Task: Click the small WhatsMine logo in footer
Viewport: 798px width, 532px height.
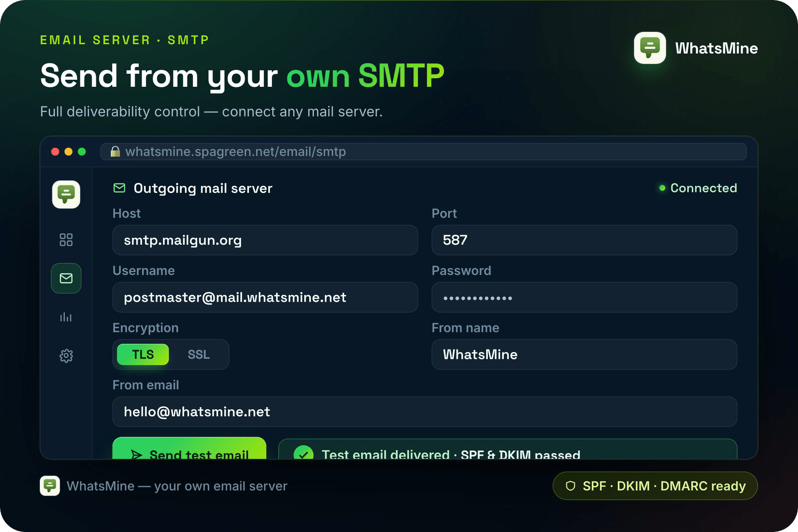Action: 50,486
